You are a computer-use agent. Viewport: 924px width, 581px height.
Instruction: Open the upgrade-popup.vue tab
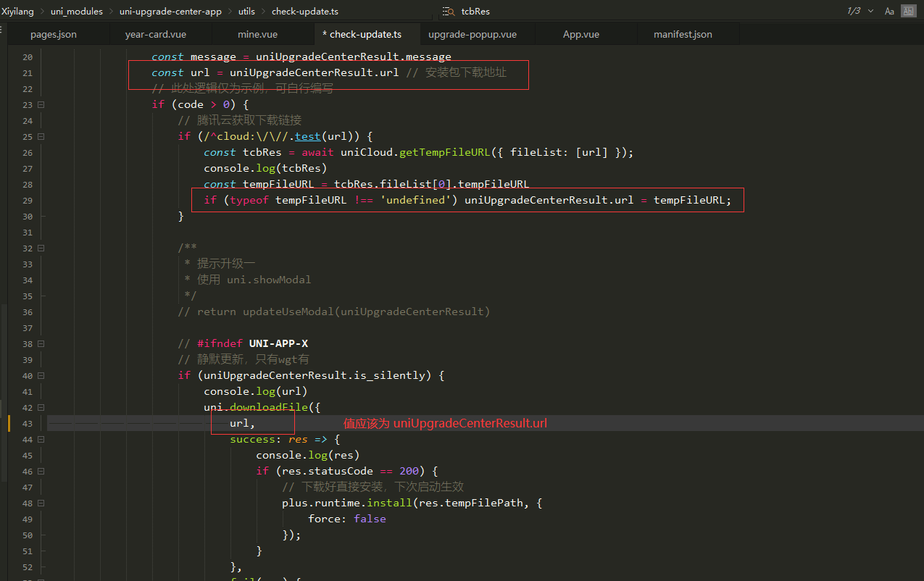click(x=473, y=34)
